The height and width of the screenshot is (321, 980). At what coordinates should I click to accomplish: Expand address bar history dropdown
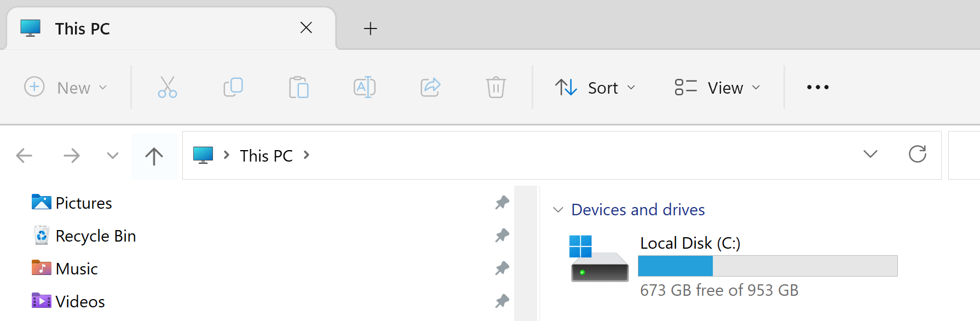coord(871,154)
